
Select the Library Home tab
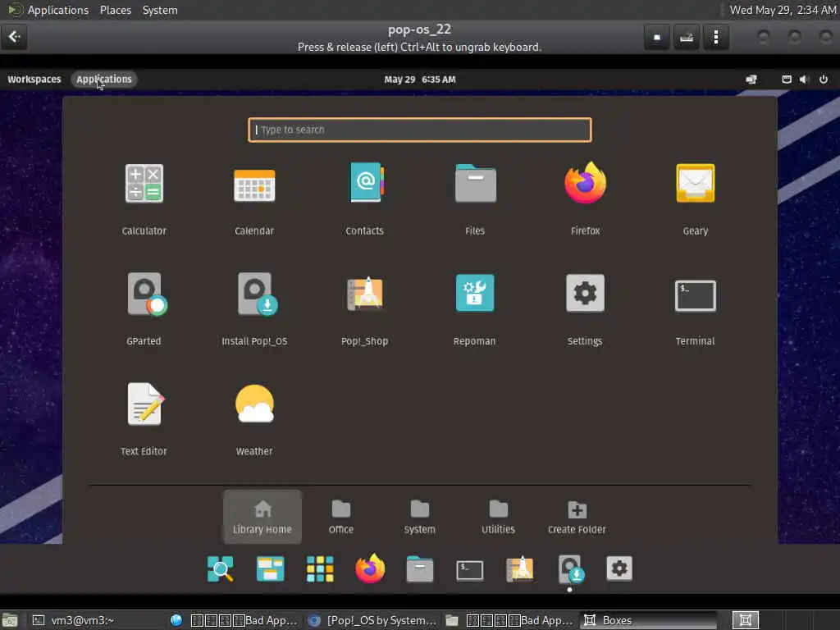[x=262, y=517]
